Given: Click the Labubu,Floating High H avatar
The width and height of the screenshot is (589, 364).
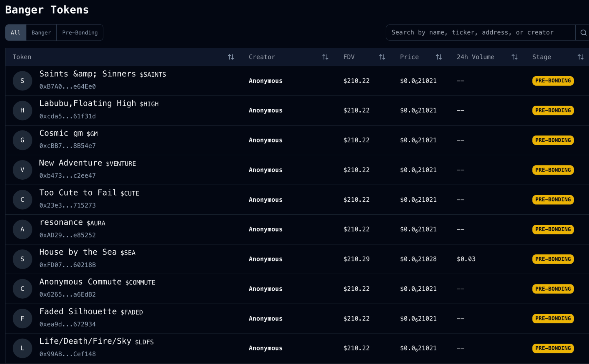Looking at the screenshot, I should click(x=22, y=110).
